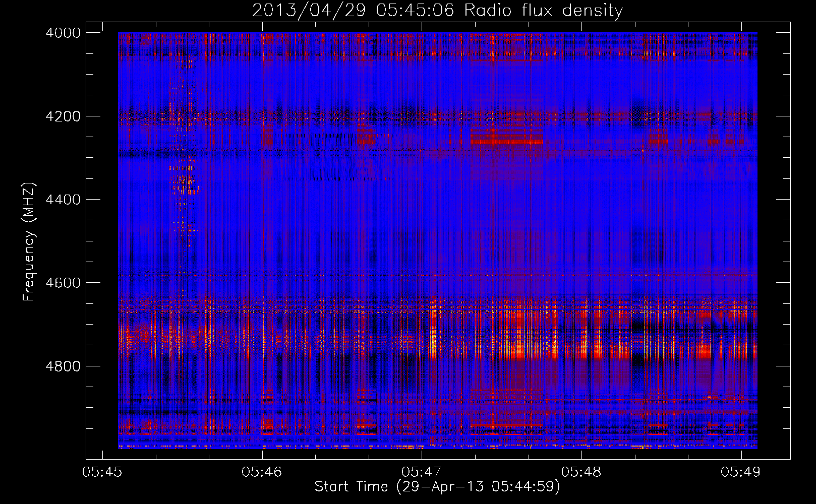This screenshot has height=504, width=816.
Task: Select the 4800 frequency tick label
Action: click(x=63, y=366)
